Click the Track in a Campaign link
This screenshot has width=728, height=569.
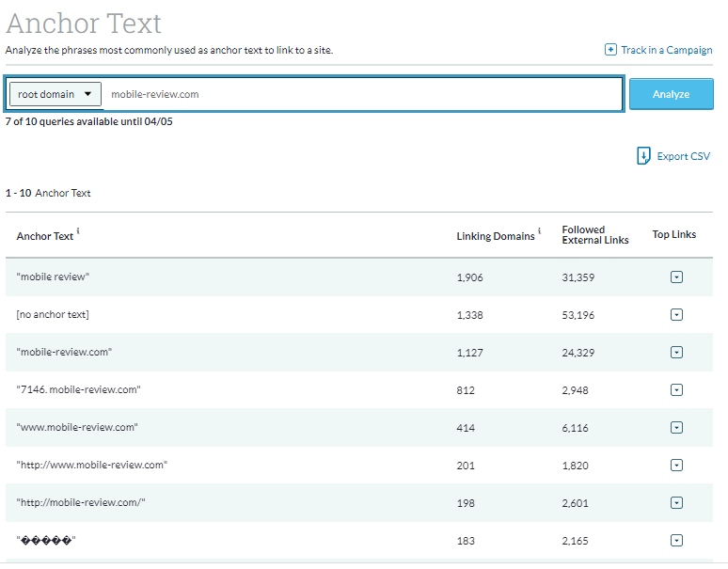[x=666, y=50]
